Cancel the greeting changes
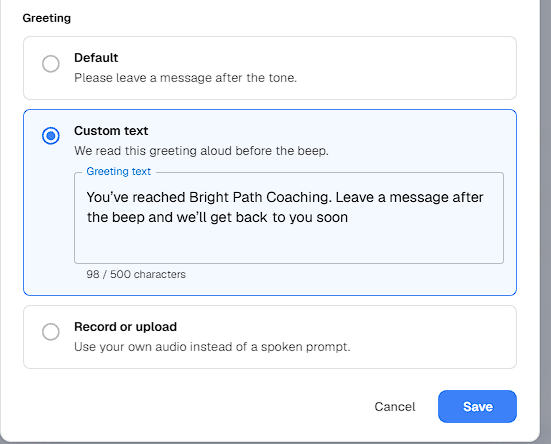Screen dimensions: 551x444 (395, 406)
